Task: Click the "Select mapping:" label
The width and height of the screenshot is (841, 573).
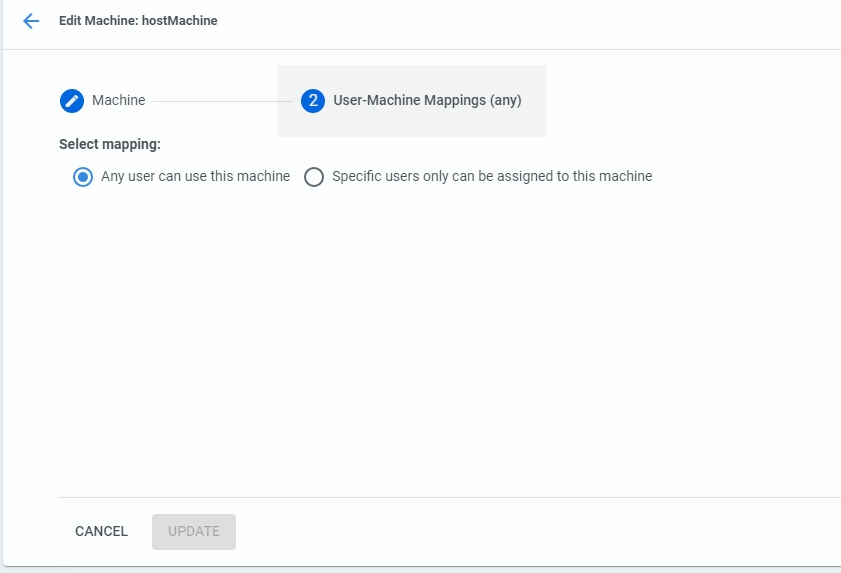Action: click(110, 144)
